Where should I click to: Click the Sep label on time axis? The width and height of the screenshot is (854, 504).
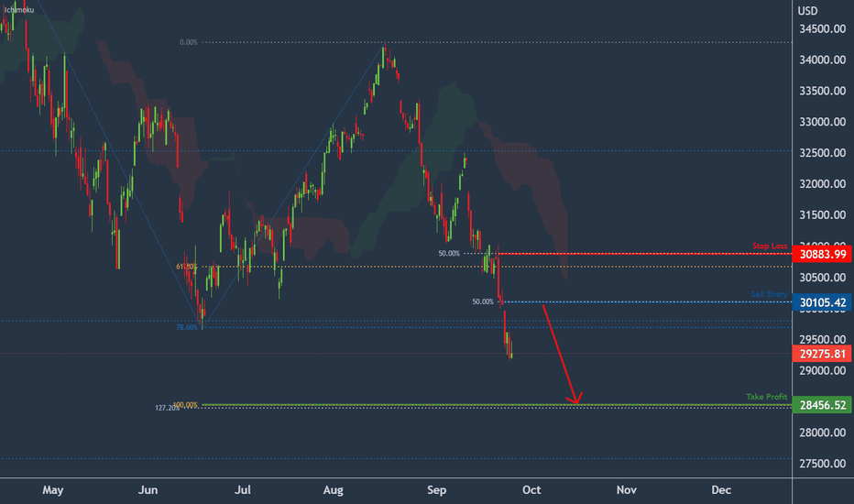[x=436, y=490]
